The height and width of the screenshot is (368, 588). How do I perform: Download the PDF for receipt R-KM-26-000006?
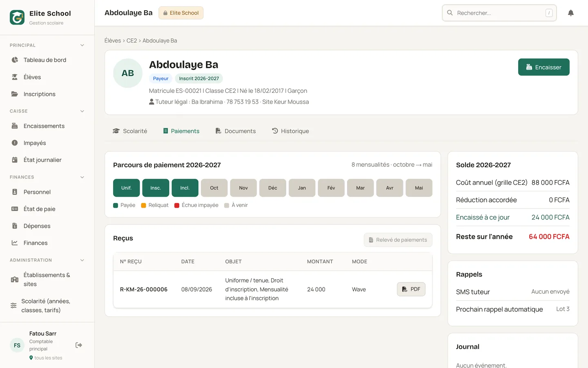411,289
